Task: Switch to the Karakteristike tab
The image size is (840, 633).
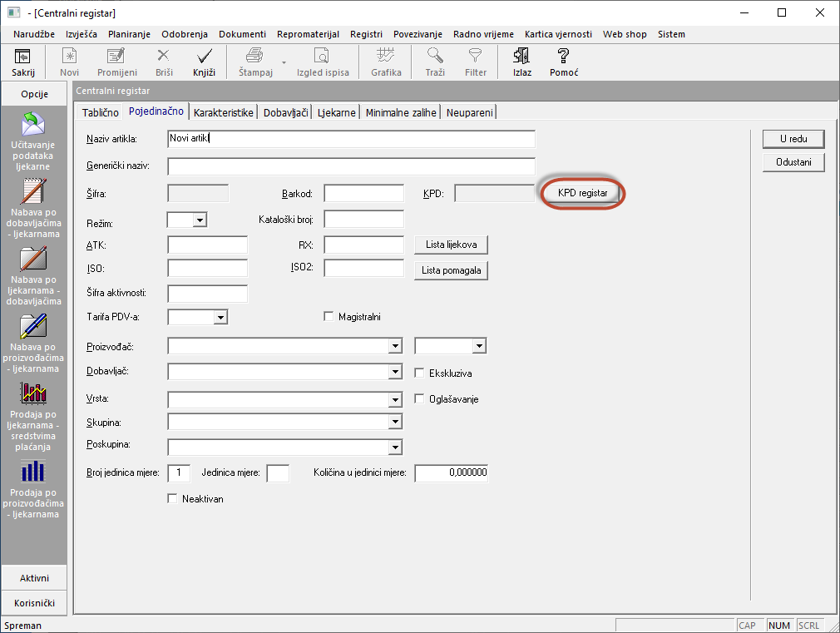Action: (x=223, y=112)
